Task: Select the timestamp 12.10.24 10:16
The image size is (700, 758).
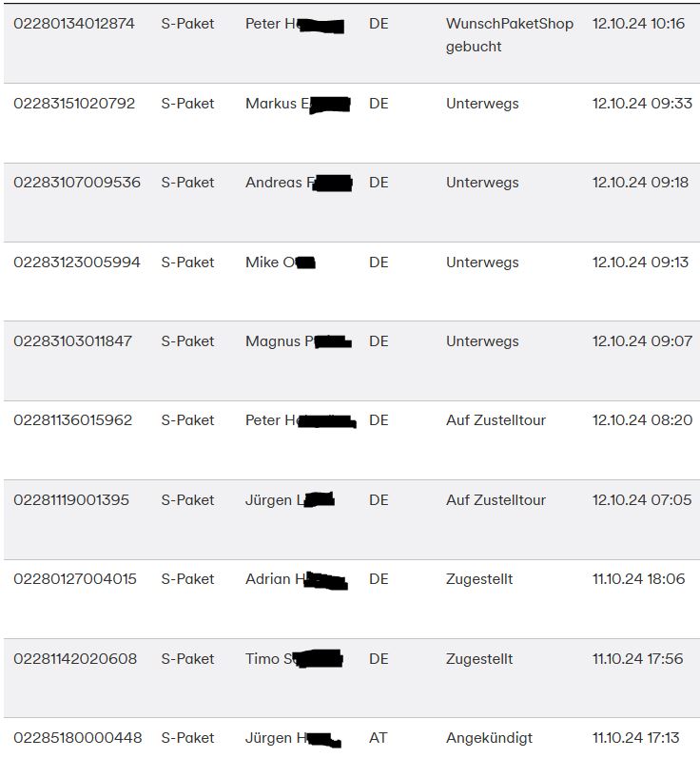Action: pyautogui.click(x=638, y=24)
